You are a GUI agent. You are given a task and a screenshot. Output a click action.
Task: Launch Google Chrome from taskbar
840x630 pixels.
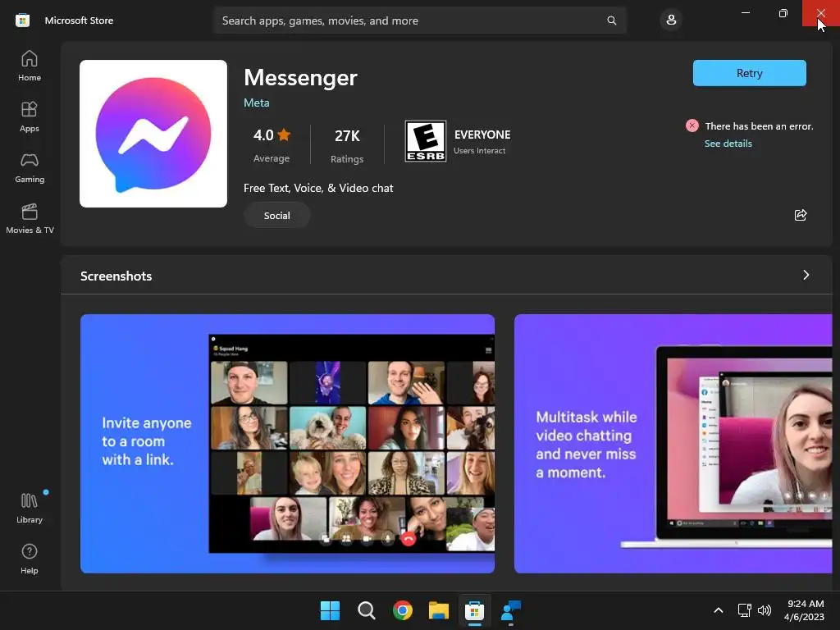point(402,610)
